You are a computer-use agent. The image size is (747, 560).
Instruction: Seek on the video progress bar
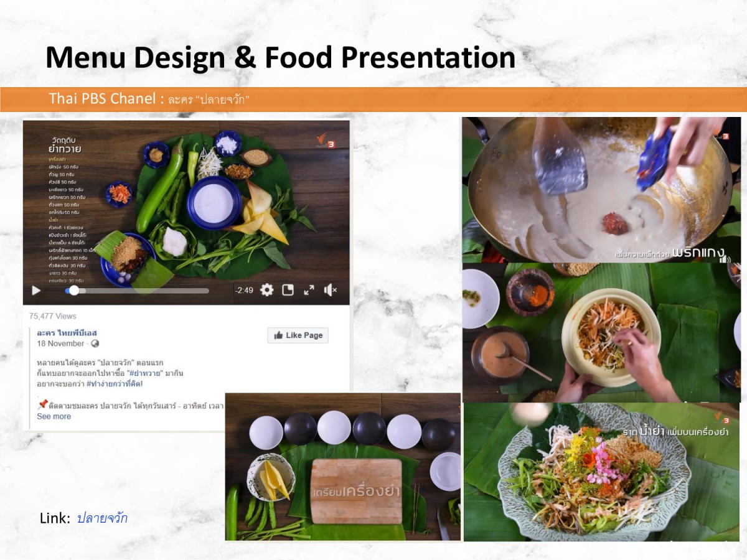coord(137,291)
